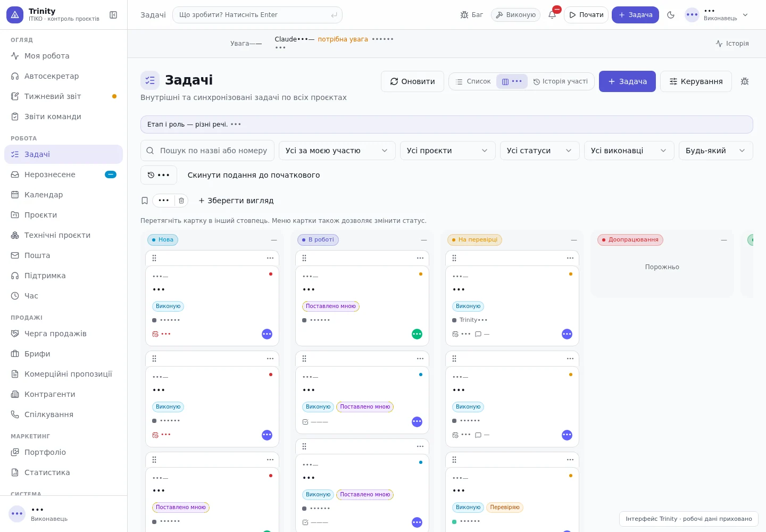Open Будь-який filter dropdown

click(716, 151)
